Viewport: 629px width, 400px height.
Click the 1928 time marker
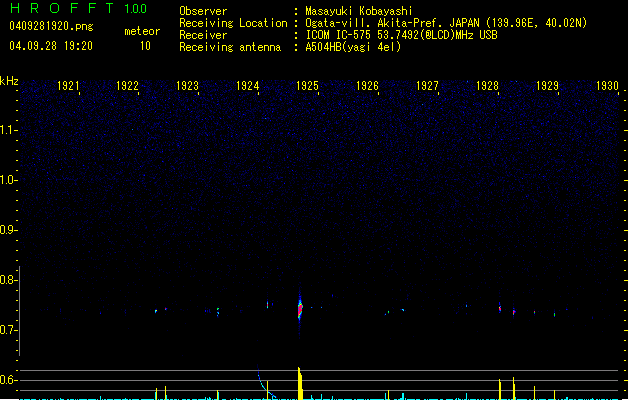pyautogui.click(x=487, y=86)
